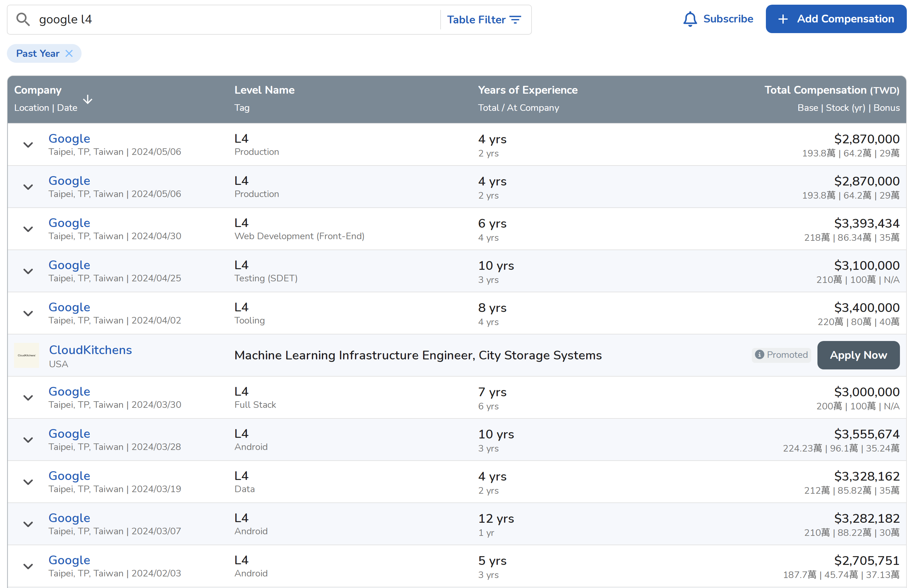Expand the Google row dated 2024/04/30
Screen dimensions: 914x588
tap(28, 229)
